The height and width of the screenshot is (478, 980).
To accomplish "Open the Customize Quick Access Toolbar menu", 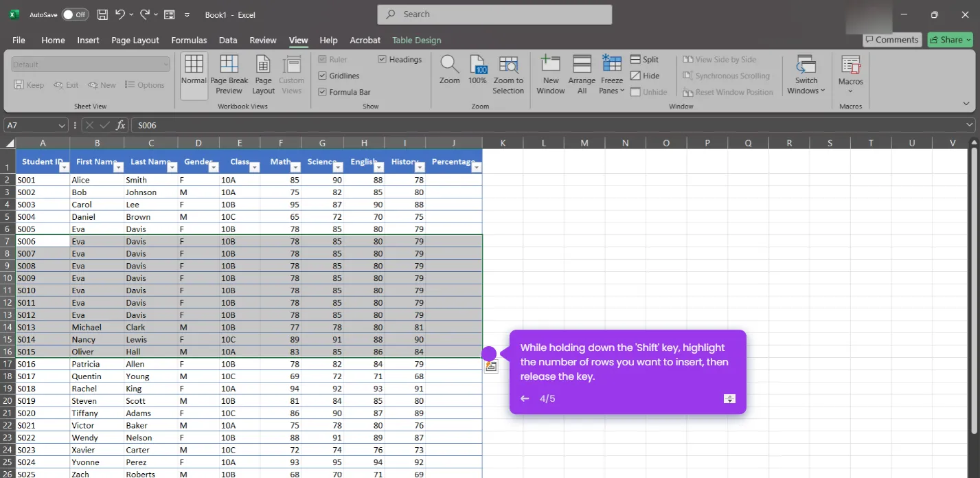I will click(187, 14).
